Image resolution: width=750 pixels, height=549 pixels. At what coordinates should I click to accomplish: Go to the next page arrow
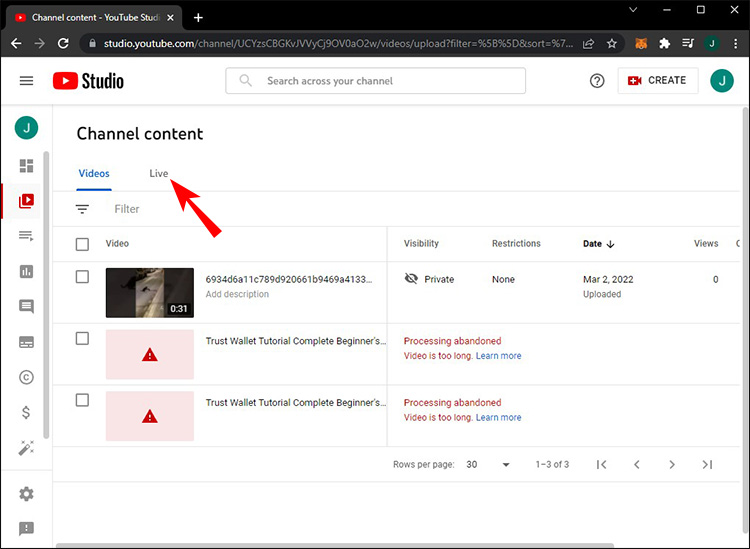[672, 464]
